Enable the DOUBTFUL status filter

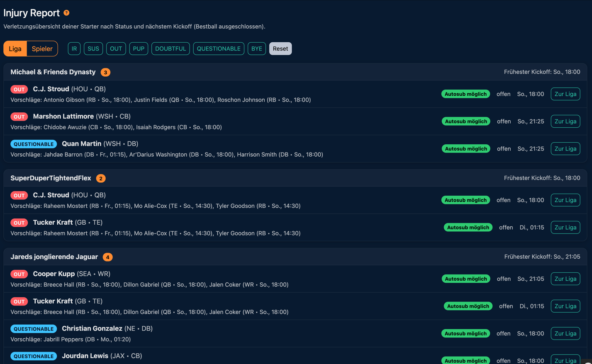171,49
